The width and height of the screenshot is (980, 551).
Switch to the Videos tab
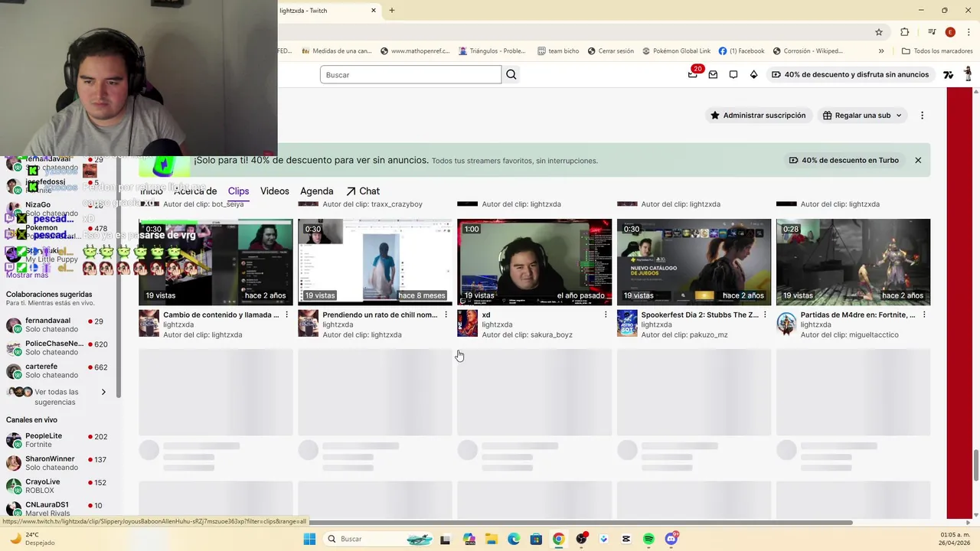[274, 191]
